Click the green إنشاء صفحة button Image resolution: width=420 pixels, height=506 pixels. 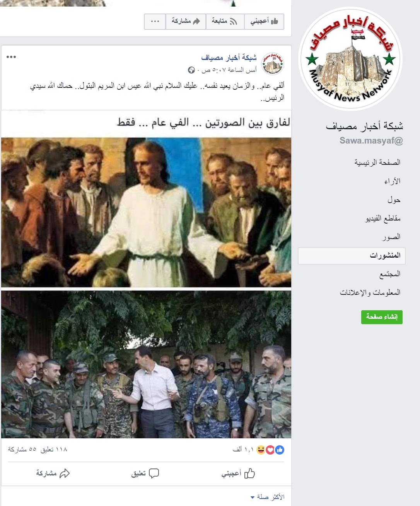pos(382,317)
